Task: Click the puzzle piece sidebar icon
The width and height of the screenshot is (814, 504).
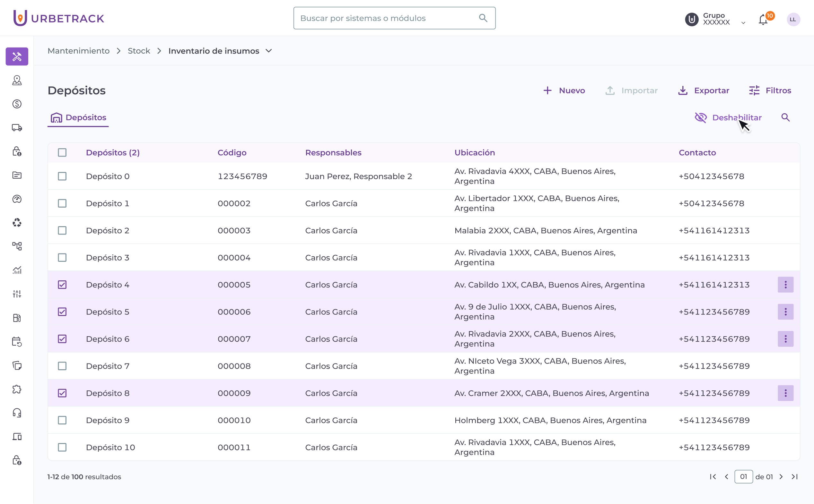Action: tap(17, 389)
